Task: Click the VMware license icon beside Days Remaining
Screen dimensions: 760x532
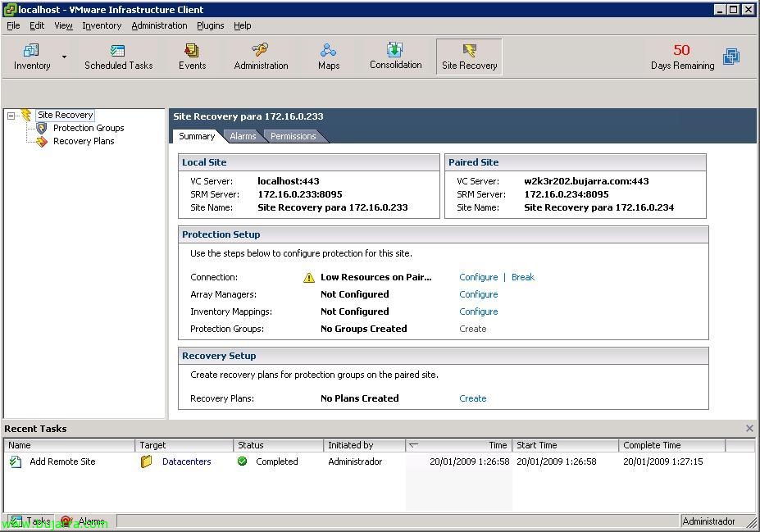Action: 731,57
